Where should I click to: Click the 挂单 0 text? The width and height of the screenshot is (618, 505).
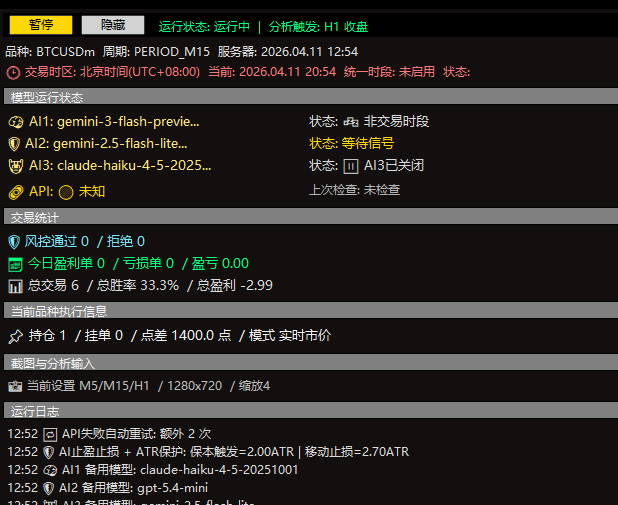104,335
